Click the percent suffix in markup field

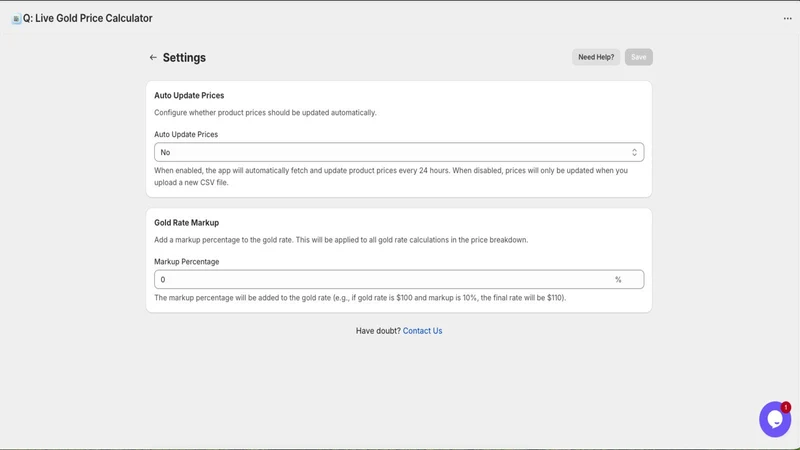tap(618, 280)
